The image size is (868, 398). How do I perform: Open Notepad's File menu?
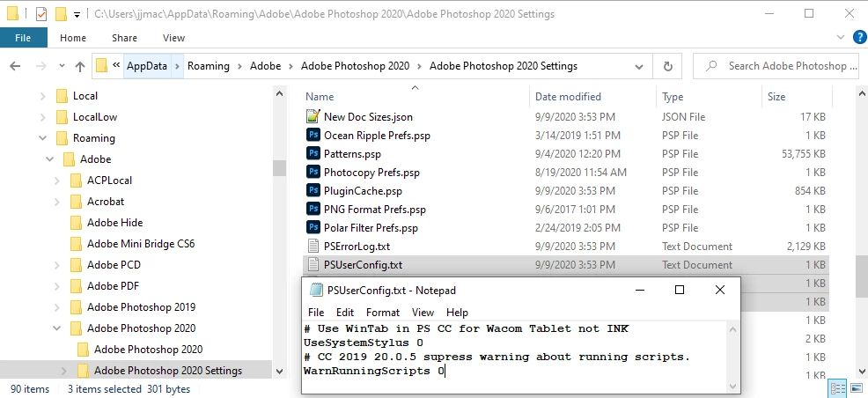[x=316, y=313]
